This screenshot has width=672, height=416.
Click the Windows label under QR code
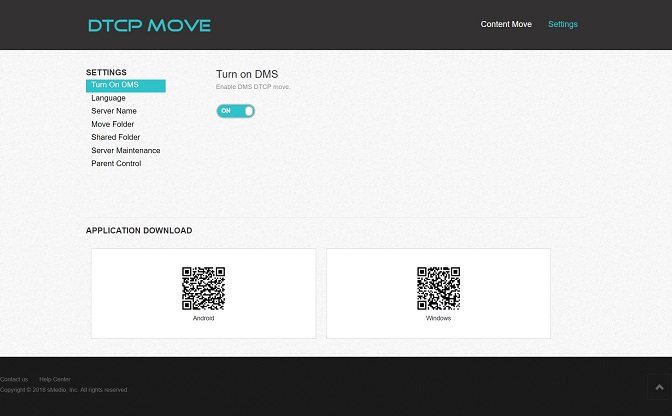pyautogui.click(x=438, y=318)
